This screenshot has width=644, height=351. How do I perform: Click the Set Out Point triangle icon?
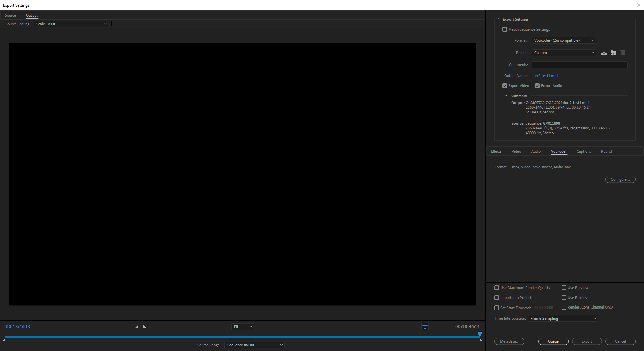point(145,327)
